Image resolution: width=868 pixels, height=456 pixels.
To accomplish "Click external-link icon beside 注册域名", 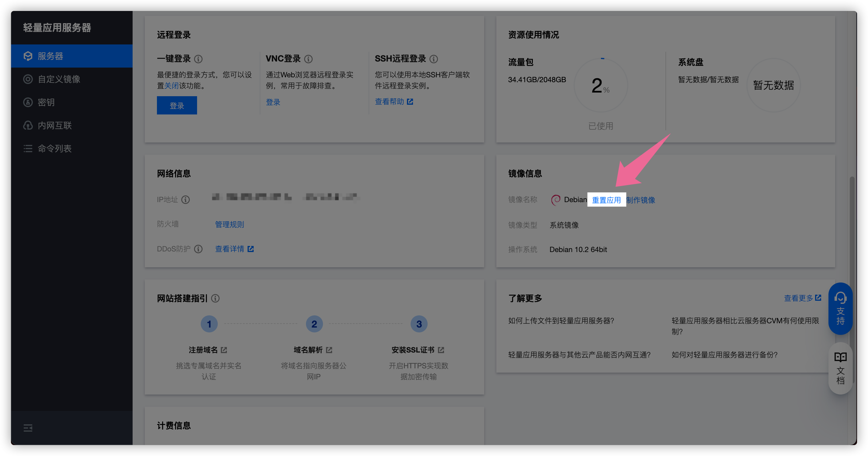I will coord(224,350).
